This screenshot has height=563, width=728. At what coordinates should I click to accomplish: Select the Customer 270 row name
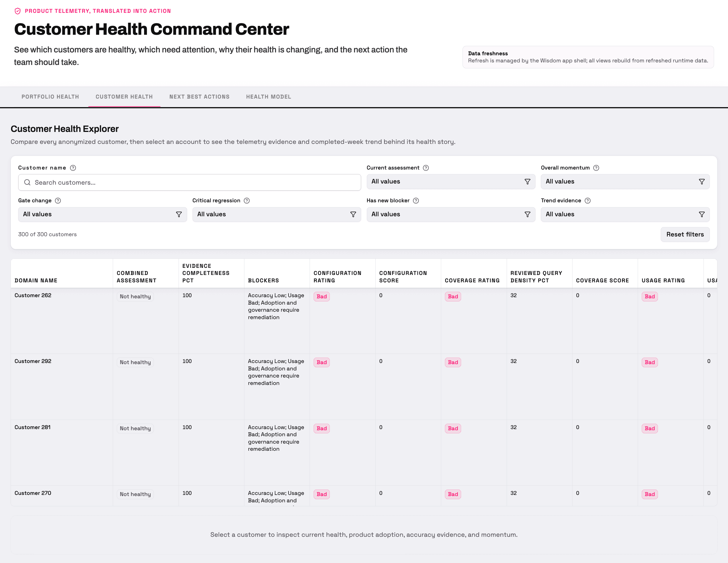click(x=33, y=493)
